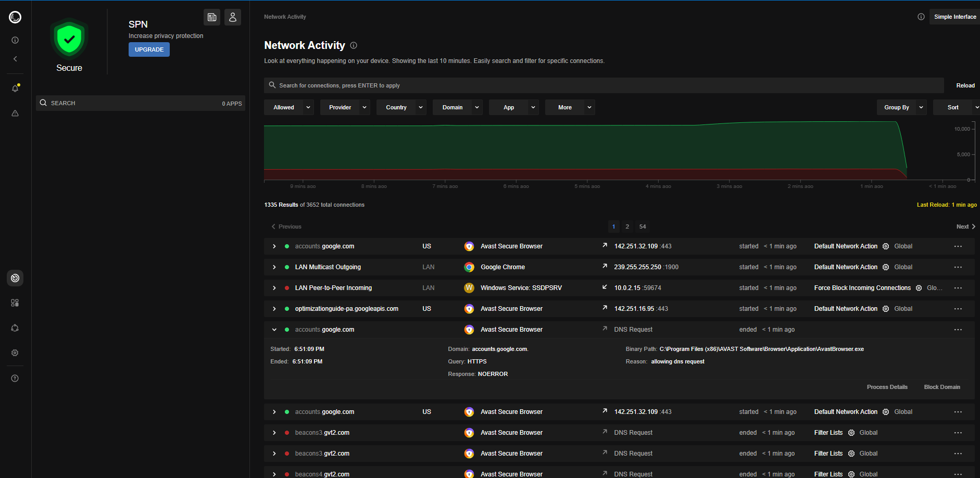
Task: Click the Previous page link
Action: (286, 227)
